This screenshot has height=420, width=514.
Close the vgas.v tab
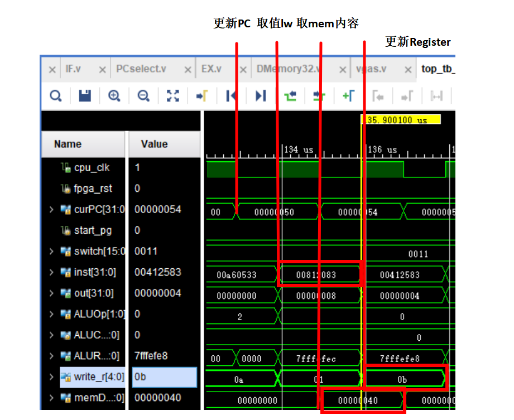tap(408, 70)
